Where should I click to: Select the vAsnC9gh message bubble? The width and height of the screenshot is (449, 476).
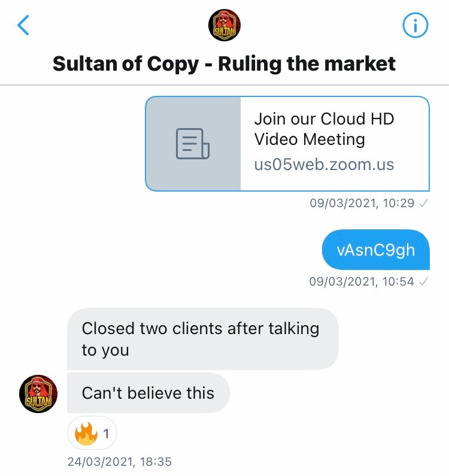375,250
